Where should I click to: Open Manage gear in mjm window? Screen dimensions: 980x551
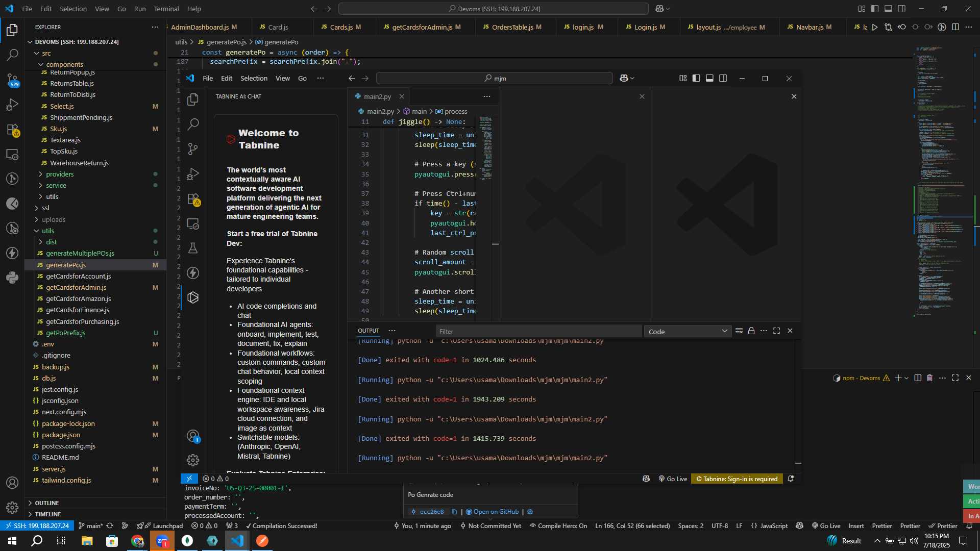(193, 460)
